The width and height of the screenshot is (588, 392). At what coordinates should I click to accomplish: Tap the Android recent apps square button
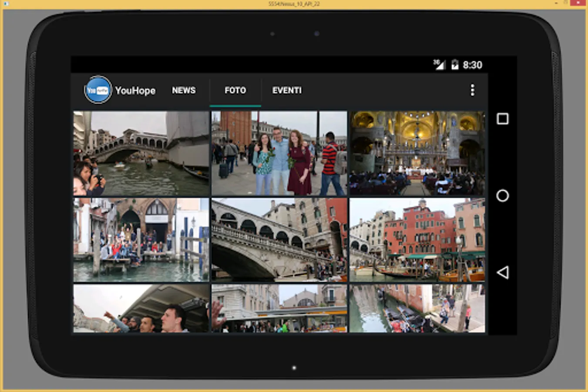coord(503,119)
